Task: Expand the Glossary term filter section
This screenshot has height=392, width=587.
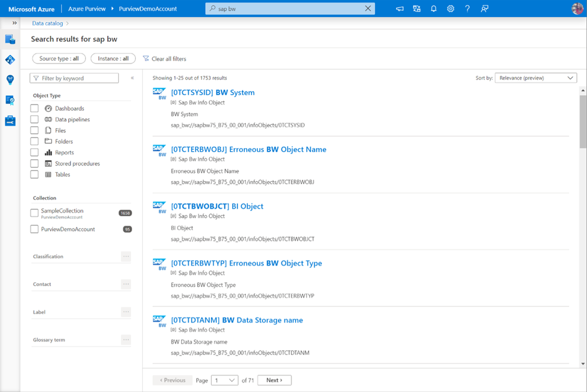Action: point(126,340)
